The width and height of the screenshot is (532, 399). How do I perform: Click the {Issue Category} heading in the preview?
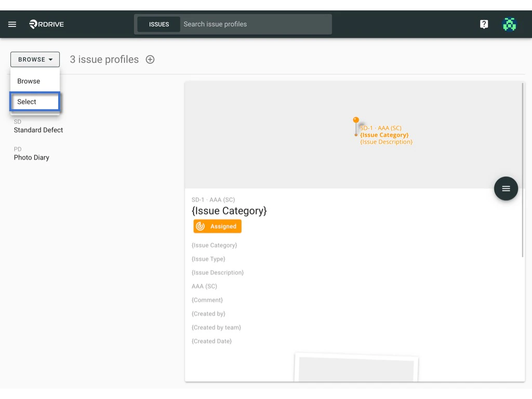(x=229, y=211)
